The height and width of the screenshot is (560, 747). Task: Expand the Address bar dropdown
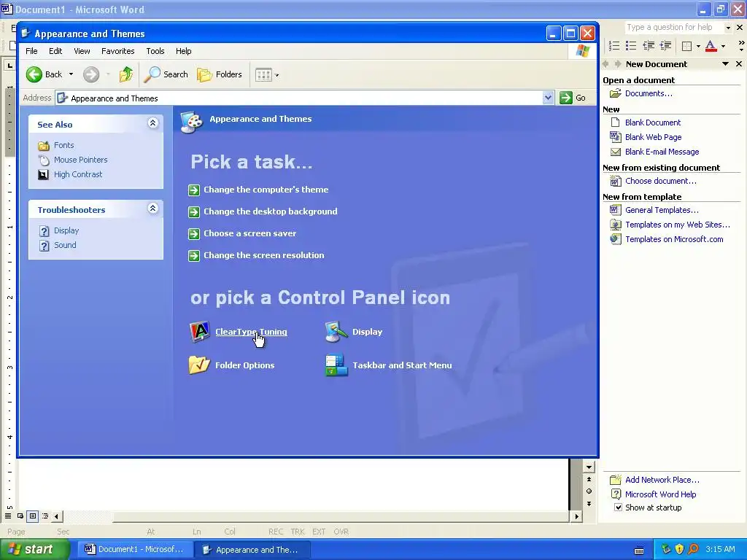[x=548, y=98]
